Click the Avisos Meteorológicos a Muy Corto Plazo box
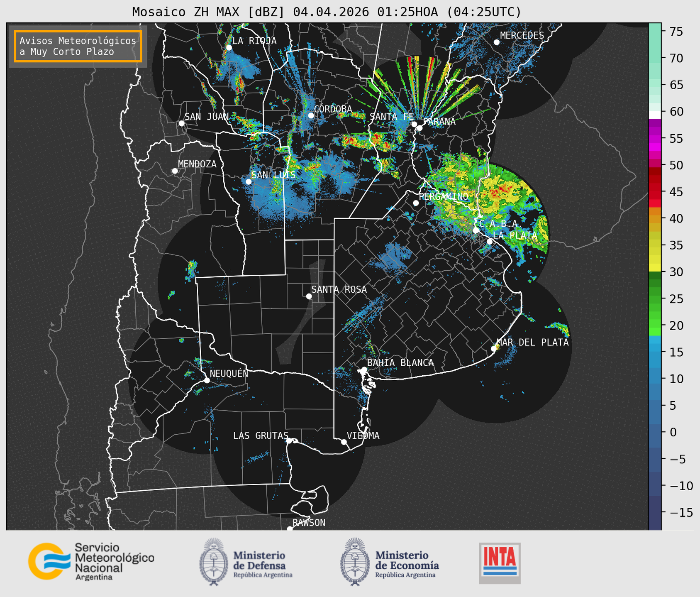The width and height of the screenshot is (700, 597). (x=78, y=46)
